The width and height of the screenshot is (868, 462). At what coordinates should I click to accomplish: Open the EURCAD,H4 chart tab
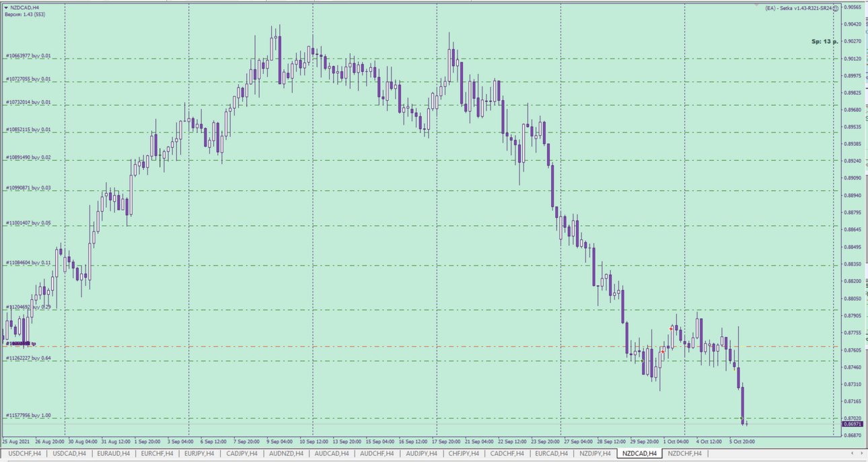[x=552, y=453]
